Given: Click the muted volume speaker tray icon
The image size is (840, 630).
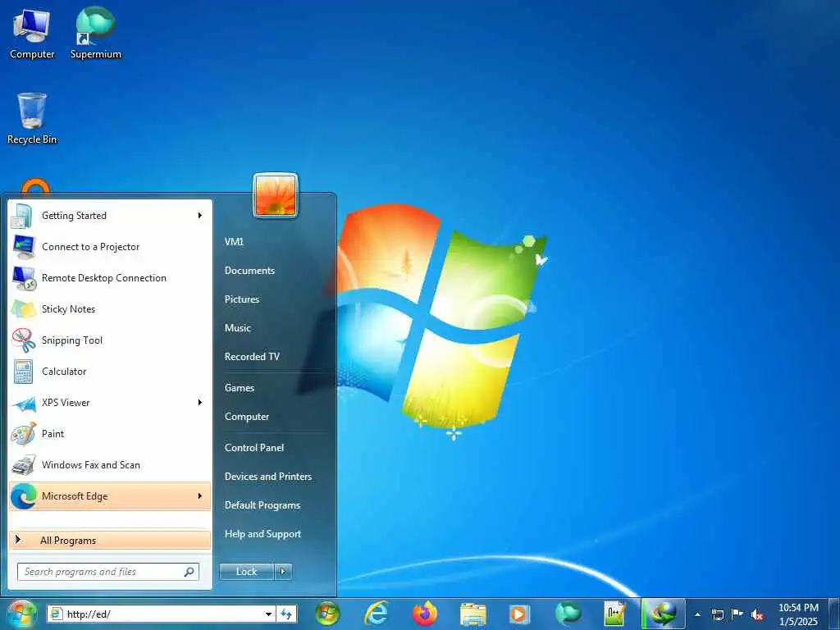Looking at the screenshot, I should pos(757,614).
